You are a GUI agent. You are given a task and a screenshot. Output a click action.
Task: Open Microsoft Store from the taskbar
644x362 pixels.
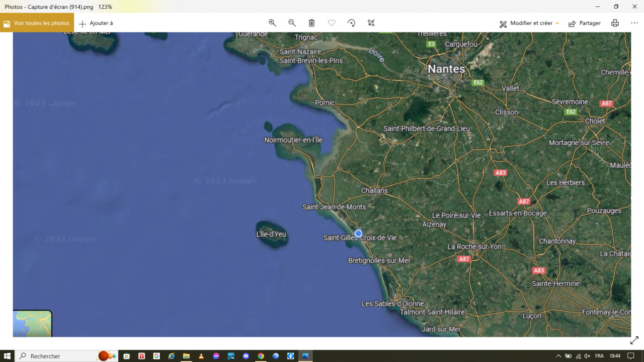[126, 356]
